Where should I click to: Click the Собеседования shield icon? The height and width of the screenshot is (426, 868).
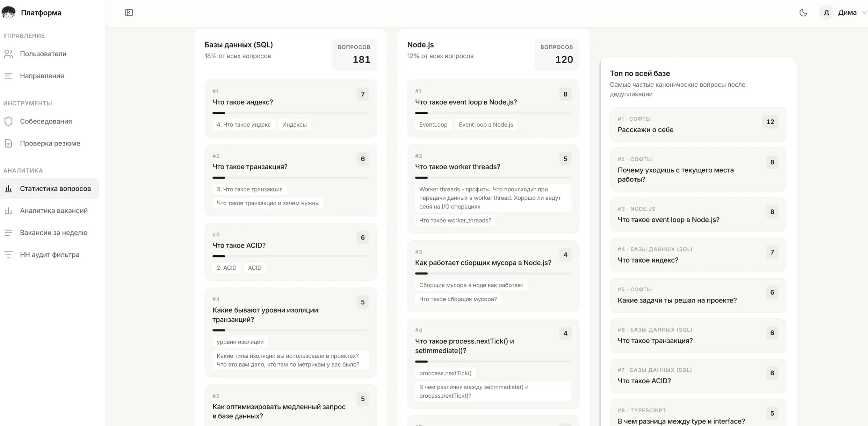coord(8,121)
